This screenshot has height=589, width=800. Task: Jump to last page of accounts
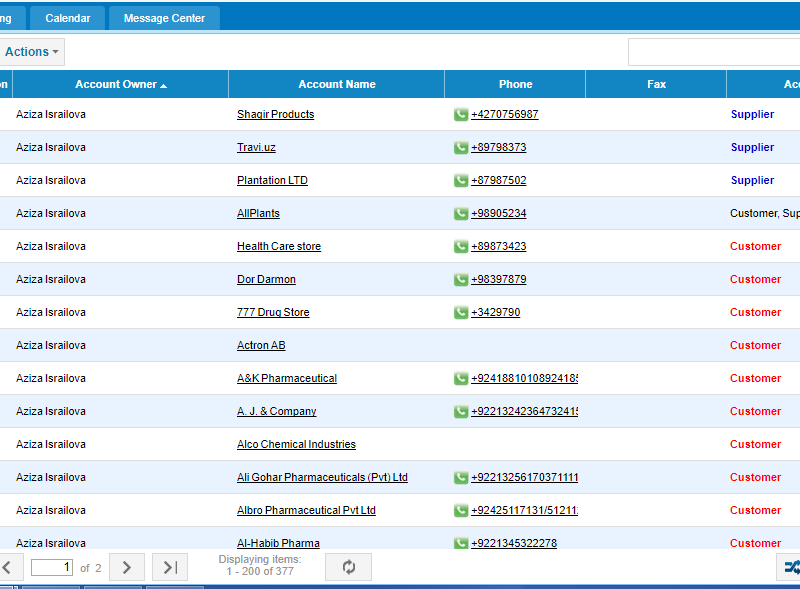click(x=170, y=567)
